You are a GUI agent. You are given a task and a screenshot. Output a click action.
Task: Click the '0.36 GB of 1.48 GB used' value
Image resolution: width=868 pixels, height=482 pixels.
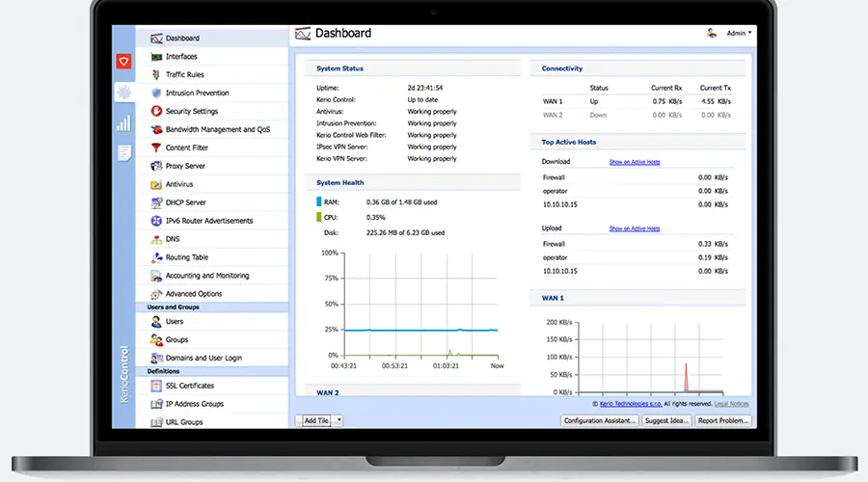tap(401, 202)
